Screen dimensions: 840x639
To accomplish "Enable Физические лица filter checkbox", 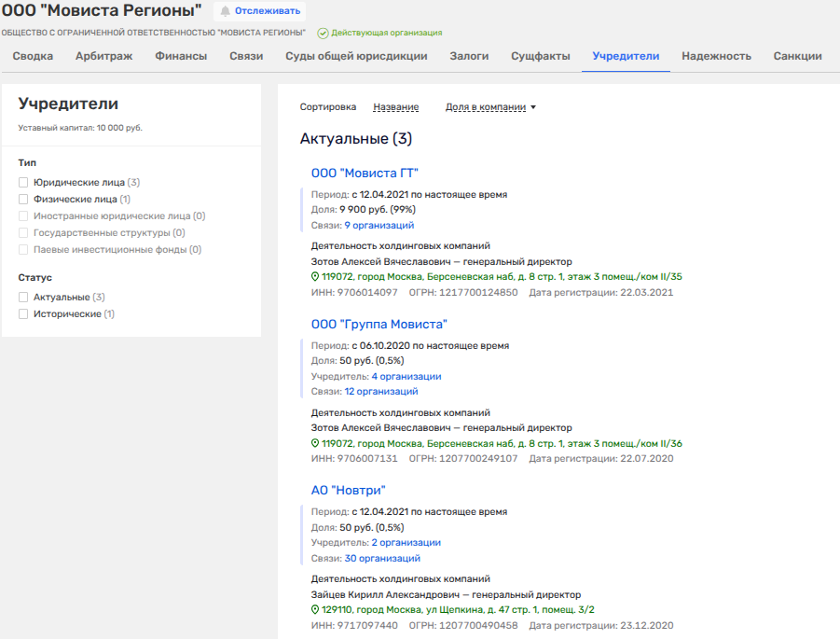I will 23,200.
